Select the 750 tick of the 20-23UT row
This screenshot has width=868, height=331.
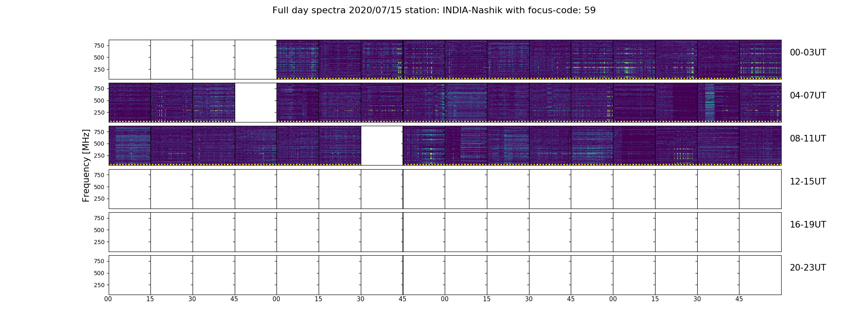(x=99, y=261)
